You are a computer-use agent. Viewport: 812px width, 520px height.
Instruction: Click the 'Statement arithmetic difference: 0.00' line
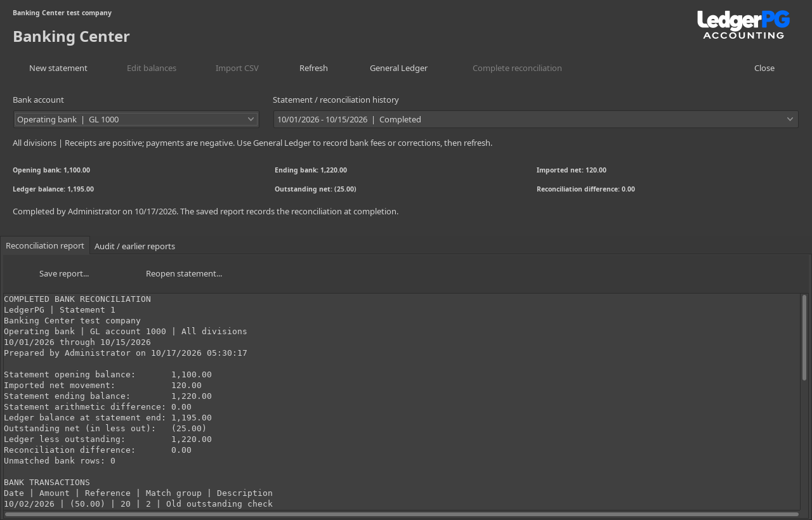pos(98,406)
